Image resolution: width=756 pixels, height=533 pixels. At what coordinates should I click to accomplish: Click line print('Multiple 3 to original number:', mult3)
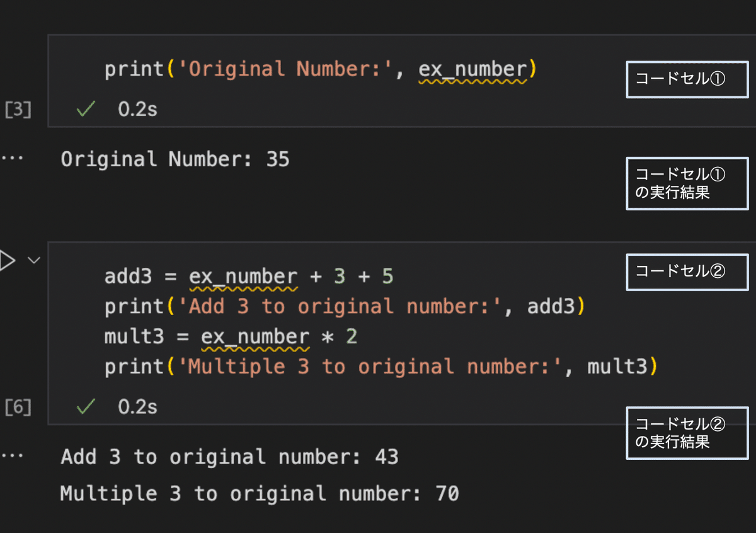point(381,367)
